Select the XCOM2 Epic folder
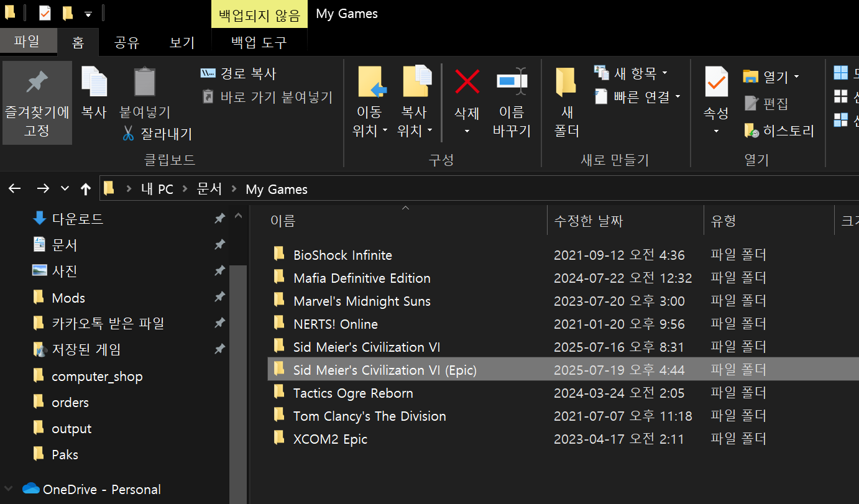Screen dimensions: 859x504 tap(330, 439)
